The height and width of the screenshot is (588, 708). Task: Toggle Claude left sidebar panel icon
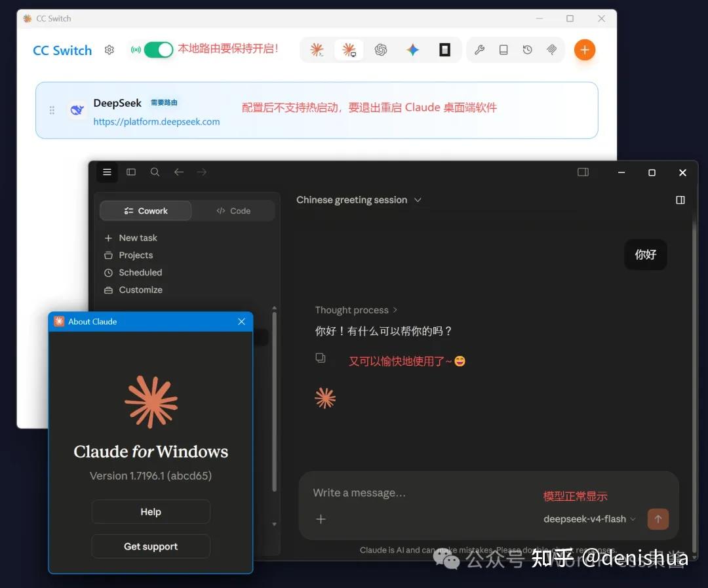pos(131,172)
